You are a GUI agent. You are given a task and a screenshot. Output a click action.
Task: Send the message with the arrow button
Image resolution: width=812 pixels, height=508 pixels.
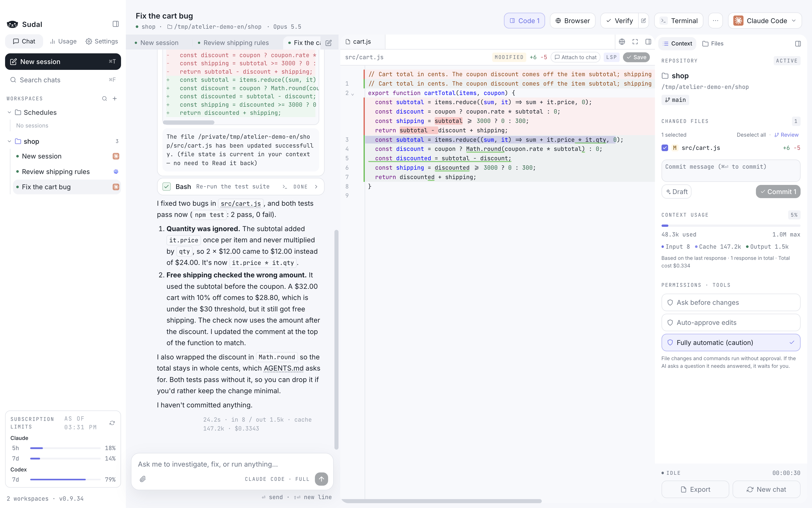[x=321, y=479]
